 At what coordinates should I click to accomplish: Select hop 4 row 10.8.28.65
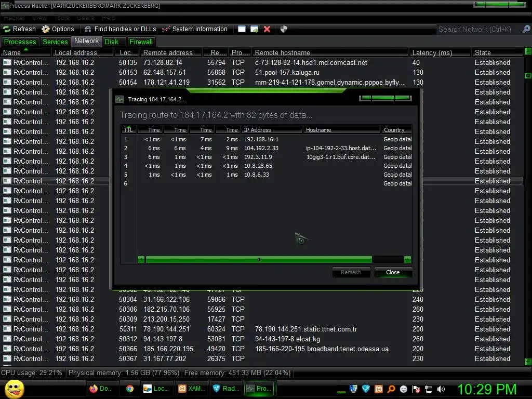pos(267,166)
